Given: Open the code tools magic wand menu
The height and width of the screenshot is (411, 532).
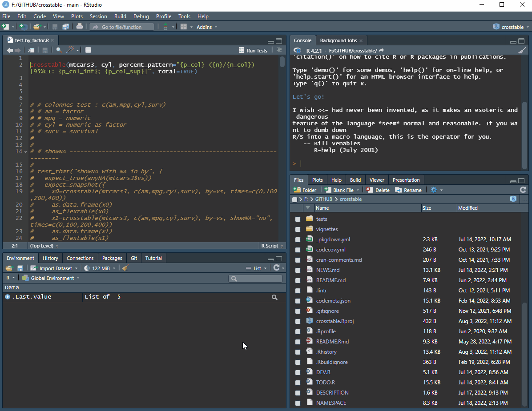Looking at the screenshot, I should pos(71,50).
